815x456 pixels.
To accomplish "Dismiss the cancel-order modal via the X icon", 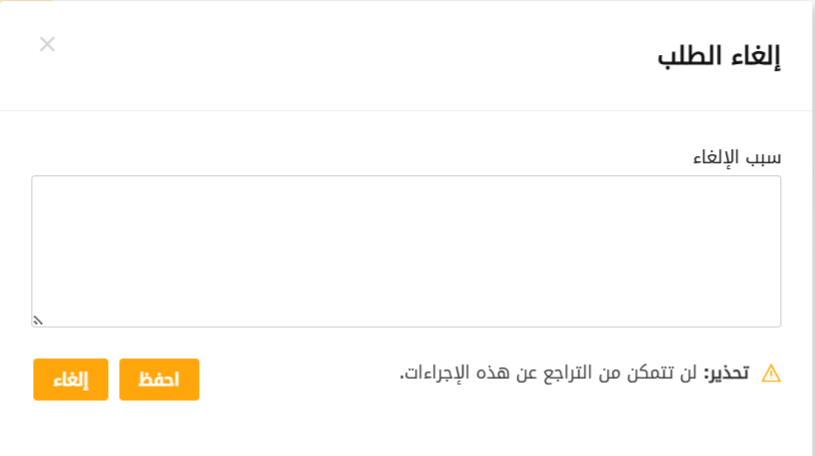I will click(47, 44).
